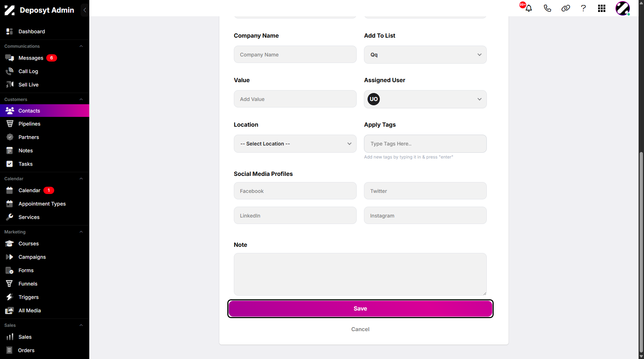Click the Courses graduation cap icon

10,244
